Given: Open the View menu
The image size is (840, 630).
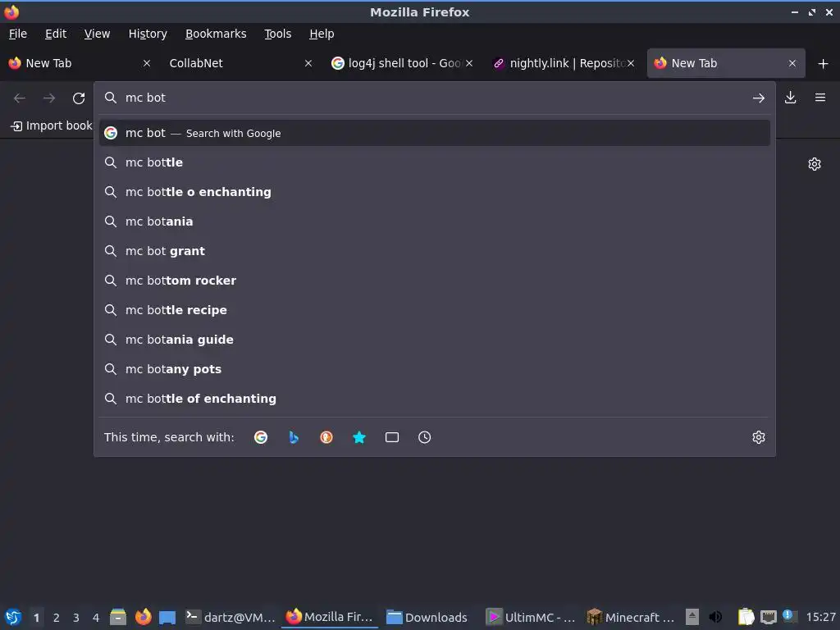Looking at the screenshot, I should (x=97, y=34).
